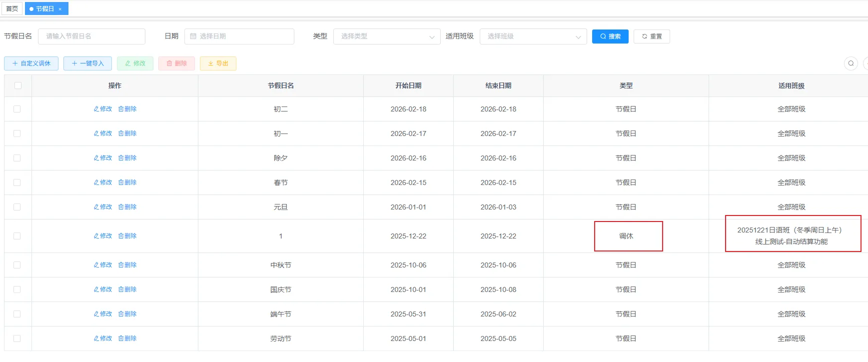868x362 pixels.
Task: Click the 搜索 button
Action: pos(610,36)
